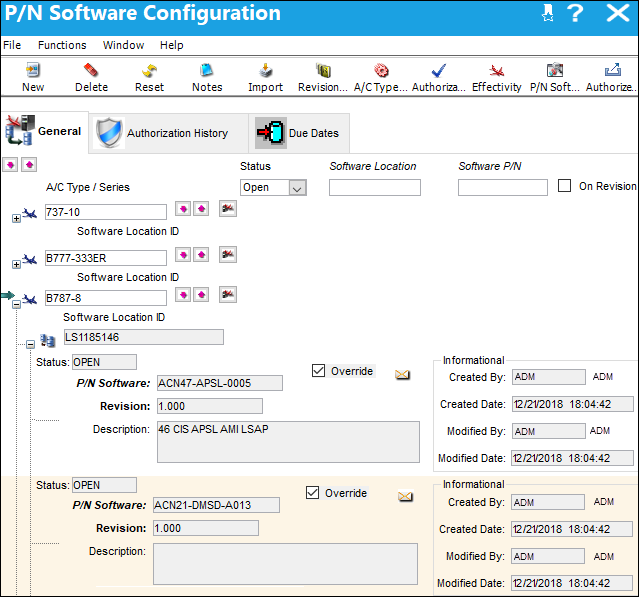Click the aircraft button beside B777-333ER

(228, 255)
